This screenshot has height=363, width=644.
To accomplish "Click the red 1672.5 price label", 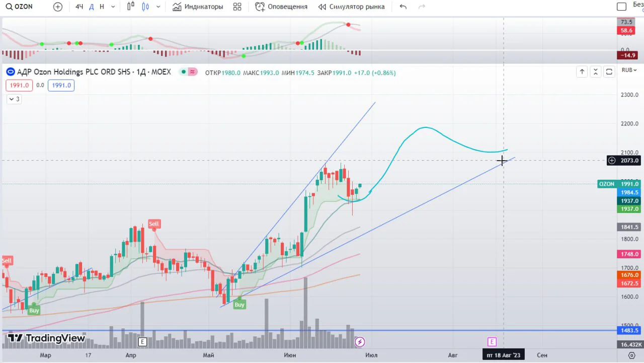I will [x=629, y=283].
